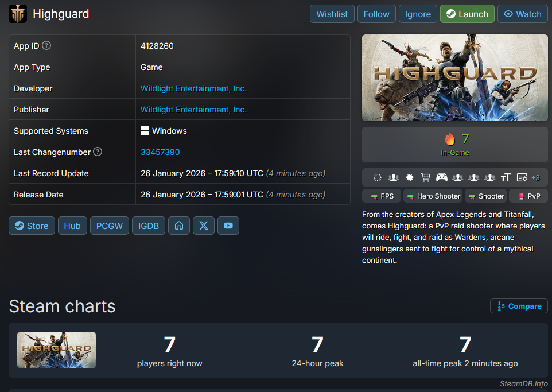Viewport: 552px width, 392px height.
Task: Select the Shooter tag
Action: coord(485,196)
